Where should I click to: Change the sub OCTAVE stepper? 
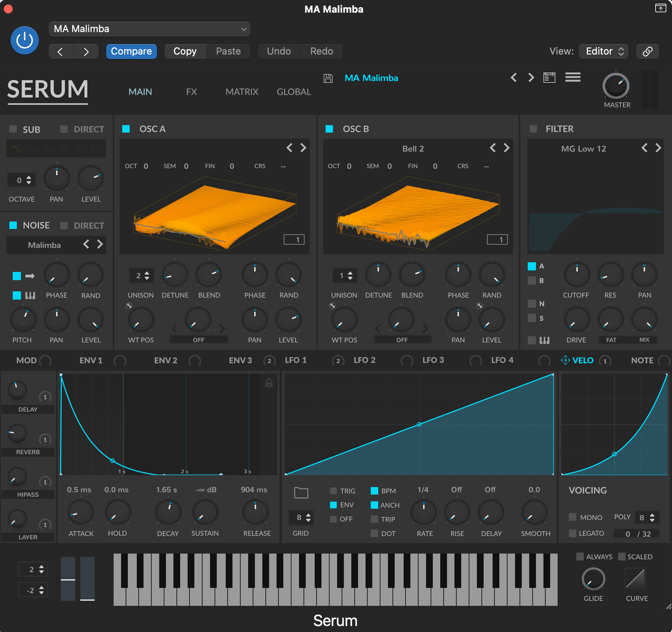[x=22, y=180]
